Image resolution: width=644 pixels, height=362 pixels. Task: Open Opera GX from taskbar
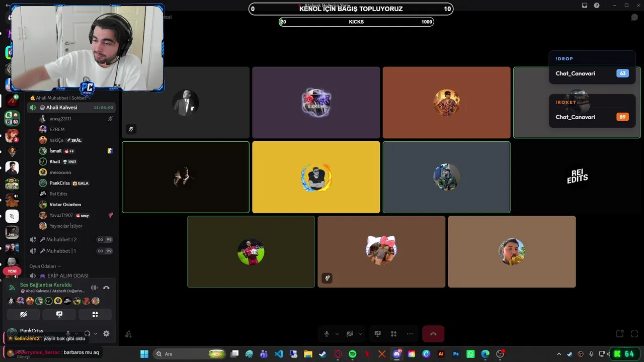(338, 354)
